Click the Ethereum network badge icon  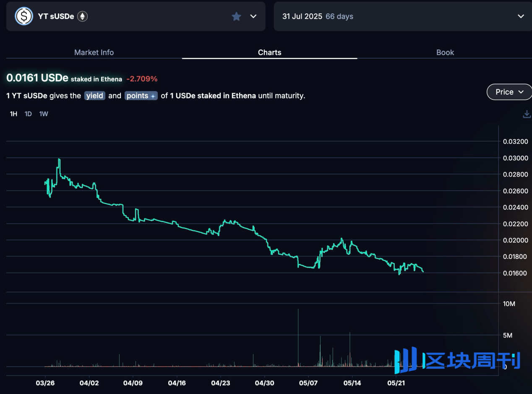(x=82, y=16)
